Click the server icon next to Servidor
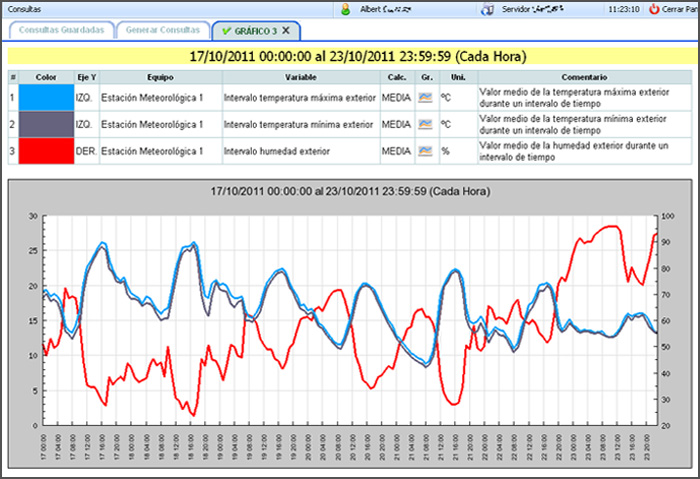 pyautogui.click(x=488, y=9)
